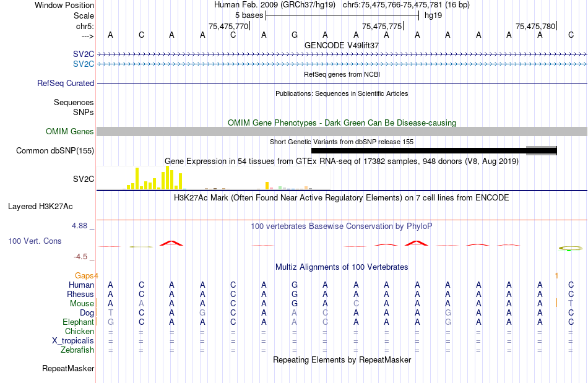This screenshot has width=588, height=383.
Task: Click the Human alignment row label
Action: point(81,285)
